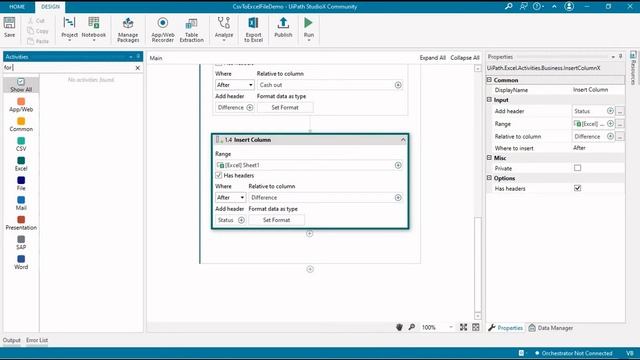Screen dimensions: 640x360
Task: Open the overview grid icon
Action: click(476, 327)
